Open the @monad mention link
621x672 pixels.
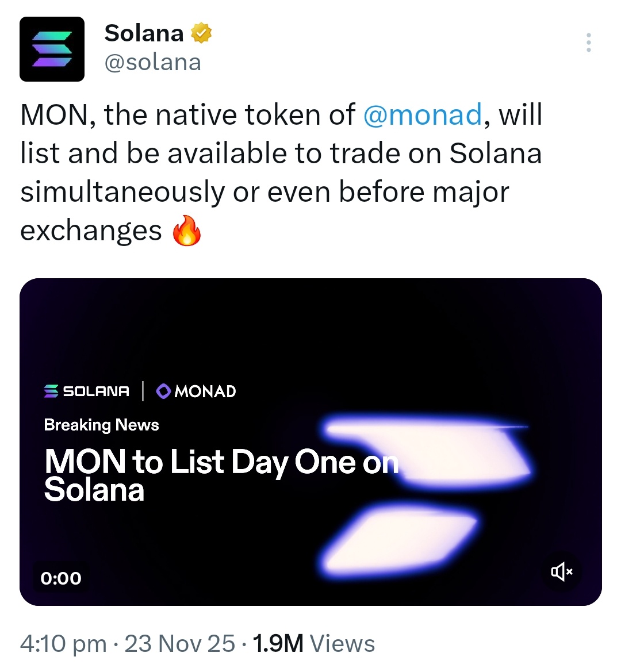tap(423, 114)
